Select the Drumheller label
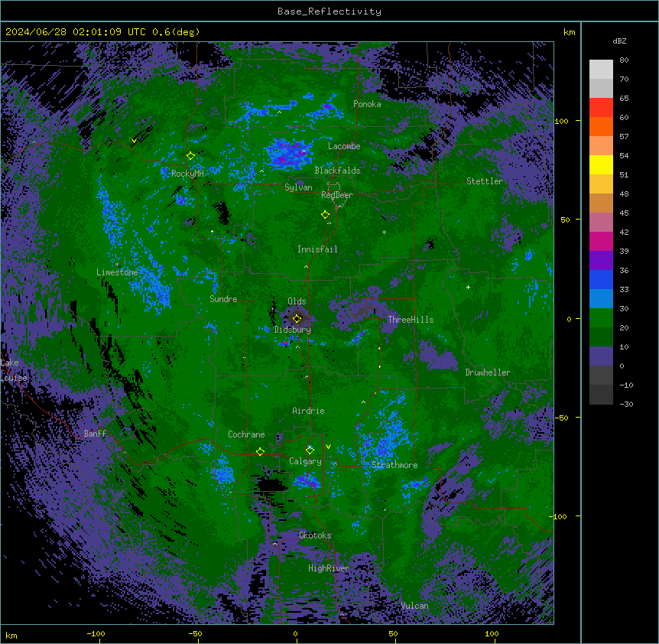Image resolution: width=659 pixels, height=644 pixels. [x=488, y=372]
